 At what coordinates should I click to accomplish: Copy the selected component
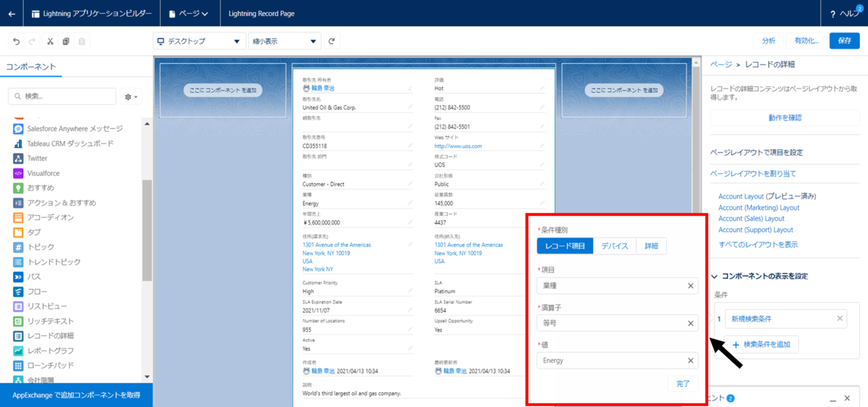(x=66, y=41)
